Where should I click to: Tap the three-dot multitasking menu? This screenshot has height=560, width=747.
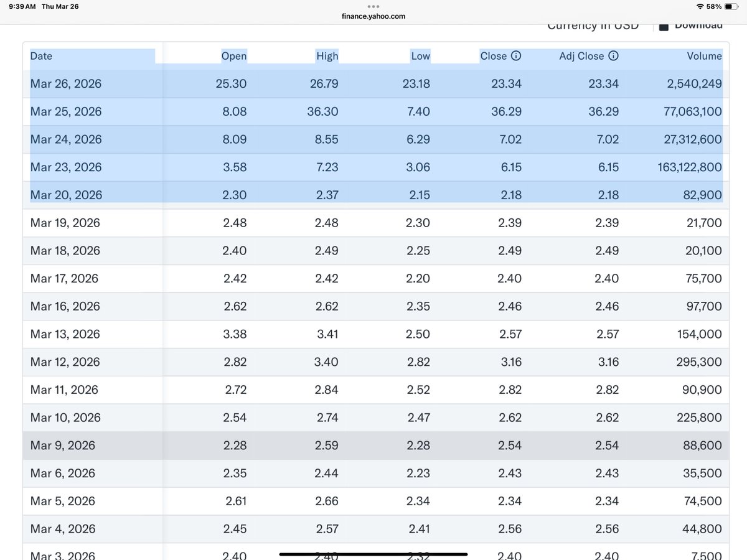tap(374, 7)
